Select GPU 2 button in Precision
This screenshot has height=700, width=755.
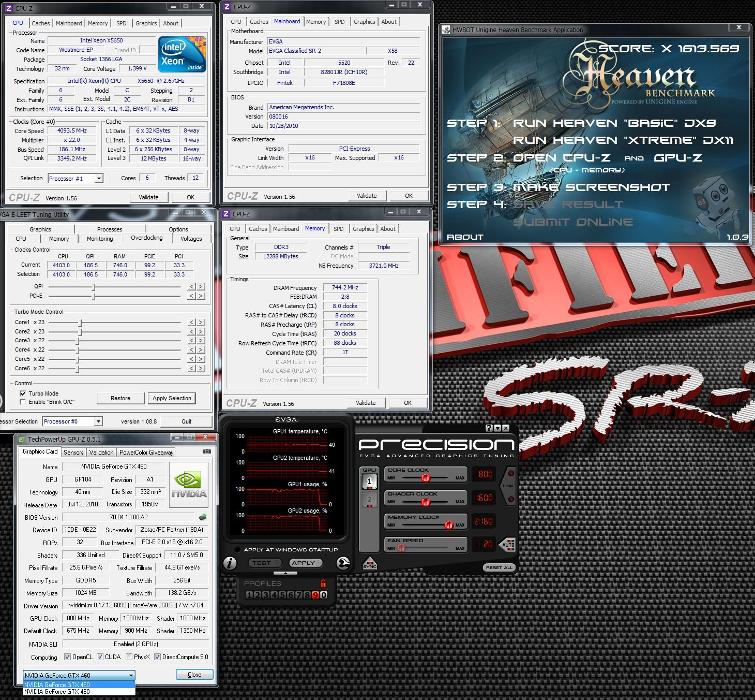(x=369, y=500)
